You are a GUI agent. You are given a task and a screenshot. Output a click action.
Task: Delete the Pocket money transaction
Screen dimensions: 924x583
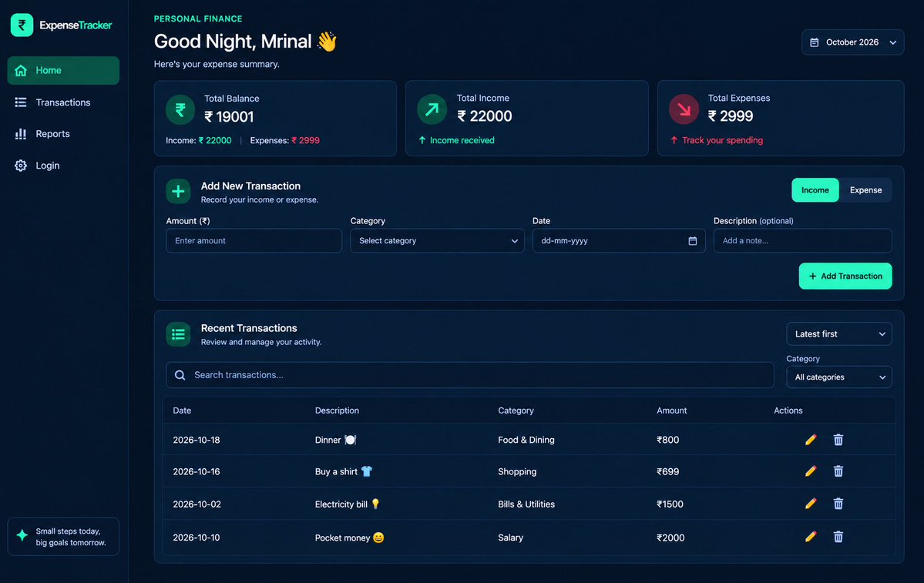pyautogui.click(x=838, y=537)
